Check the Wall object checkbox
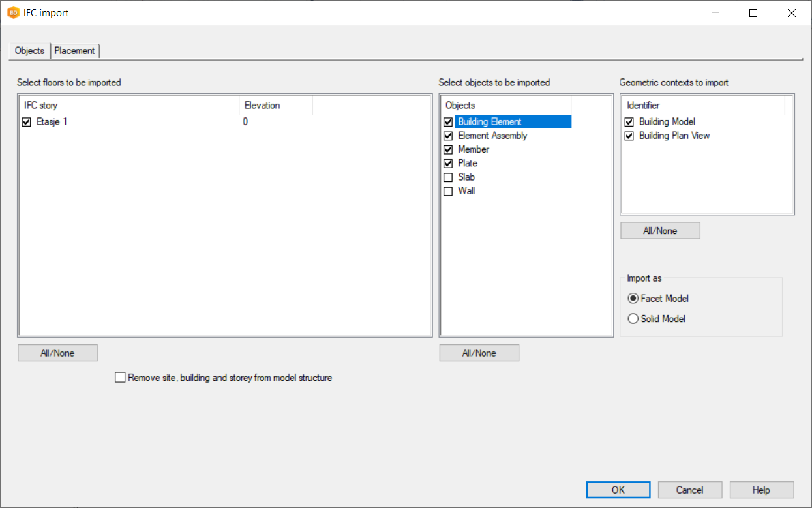Viewport: 812px width, 508px height. click(448, 192)
